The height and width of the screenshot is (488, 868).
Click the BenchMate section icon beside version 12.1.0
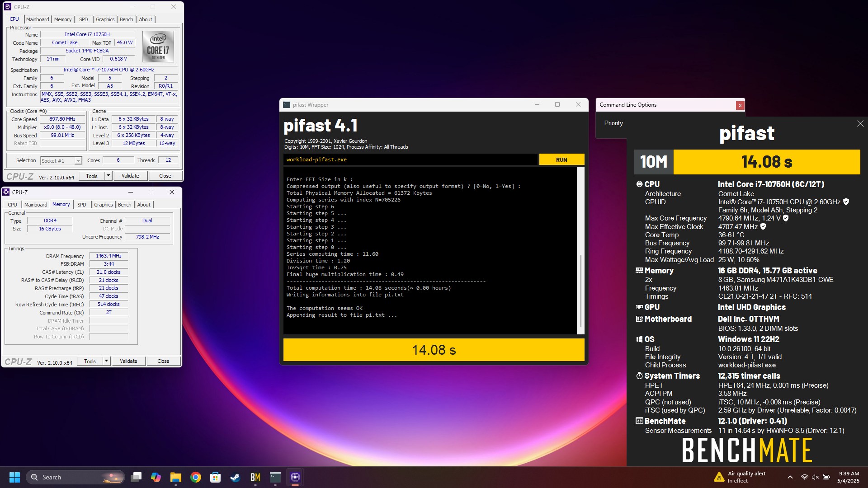pos(639,421)
